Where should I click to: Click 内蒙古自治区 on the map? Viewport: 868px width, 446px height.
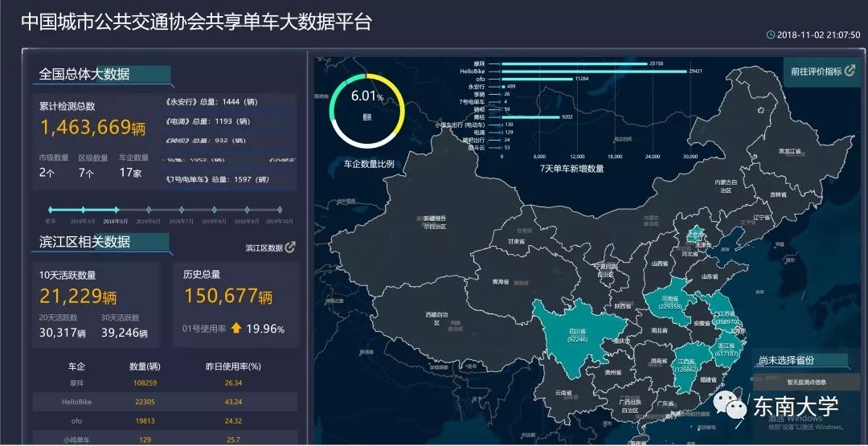pos(726,186)
